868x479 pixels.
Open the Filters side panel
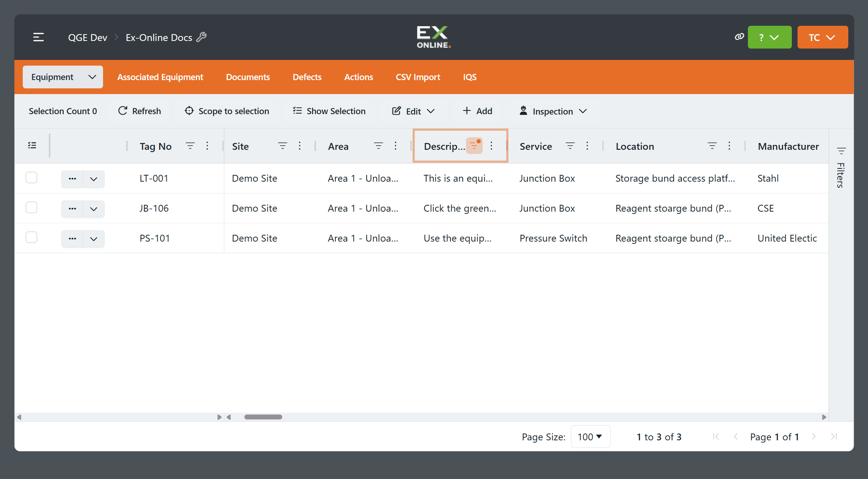841,168
